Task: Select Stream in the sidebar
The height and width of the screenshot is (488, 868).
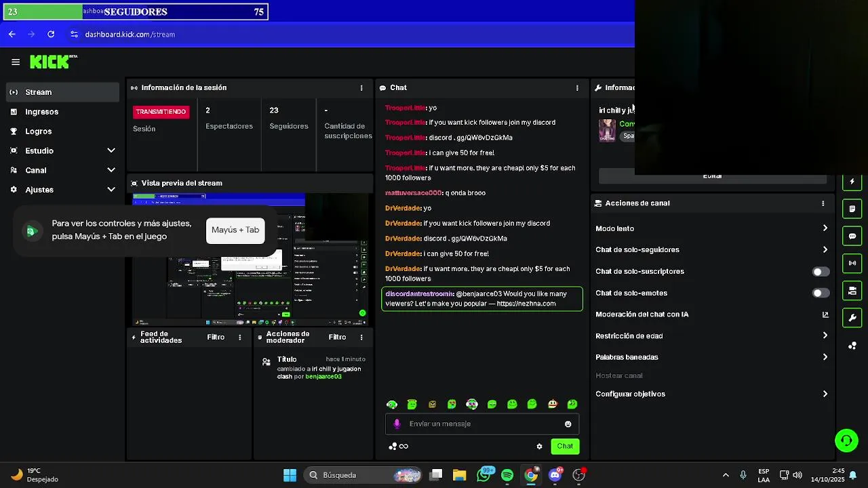Action: (x=62, y=92)
